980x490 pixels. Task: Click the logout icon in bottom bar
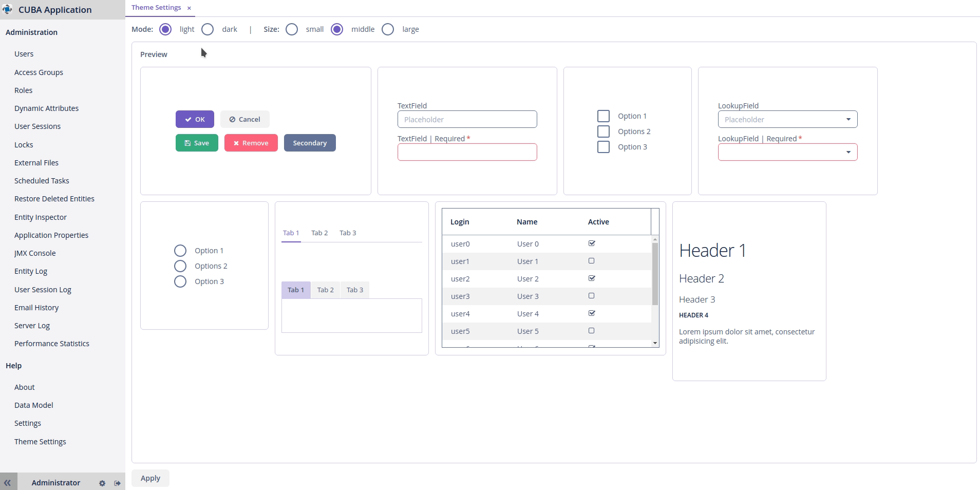[117, 483]
